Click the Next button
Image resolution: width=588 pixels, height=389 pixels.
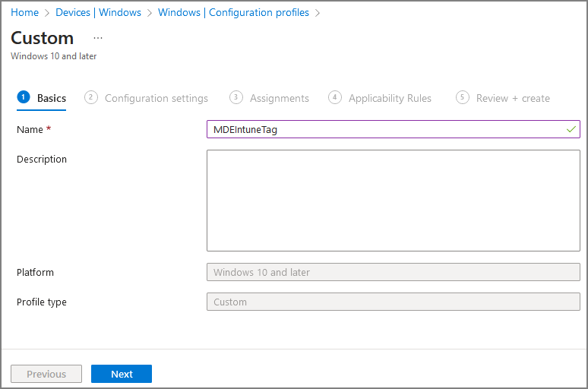[x=122, y=374]
